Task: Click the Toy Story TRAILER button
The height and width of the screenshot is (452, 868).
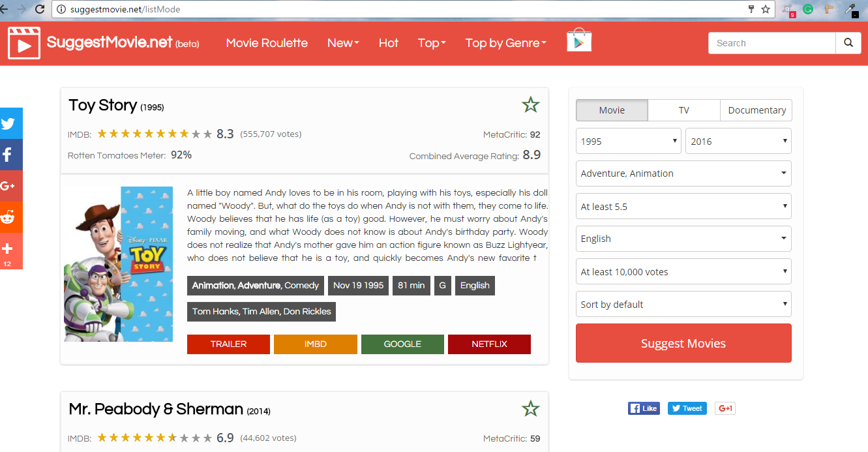Action: pyautogui.click(x=228, y=344)
